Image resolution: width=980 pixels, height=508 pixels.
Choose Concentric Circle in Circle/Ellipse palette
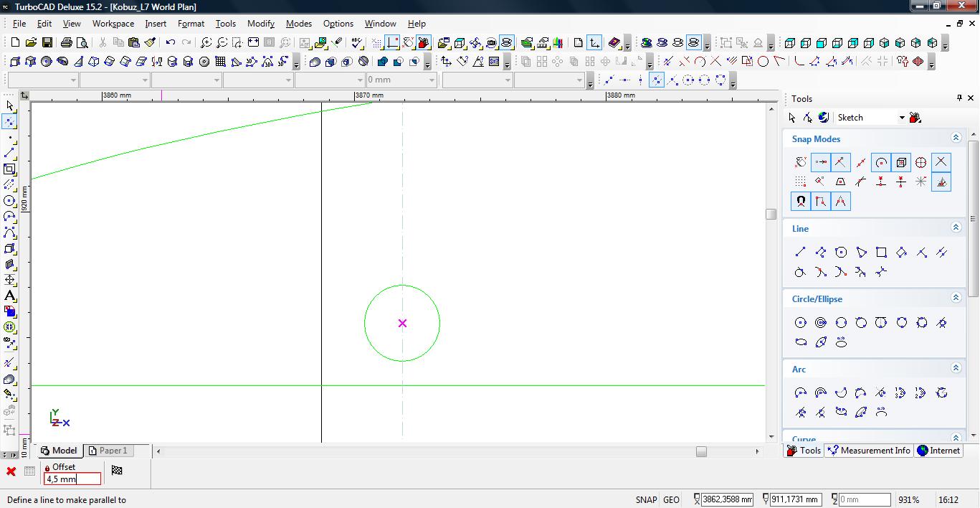pos(821,322)
